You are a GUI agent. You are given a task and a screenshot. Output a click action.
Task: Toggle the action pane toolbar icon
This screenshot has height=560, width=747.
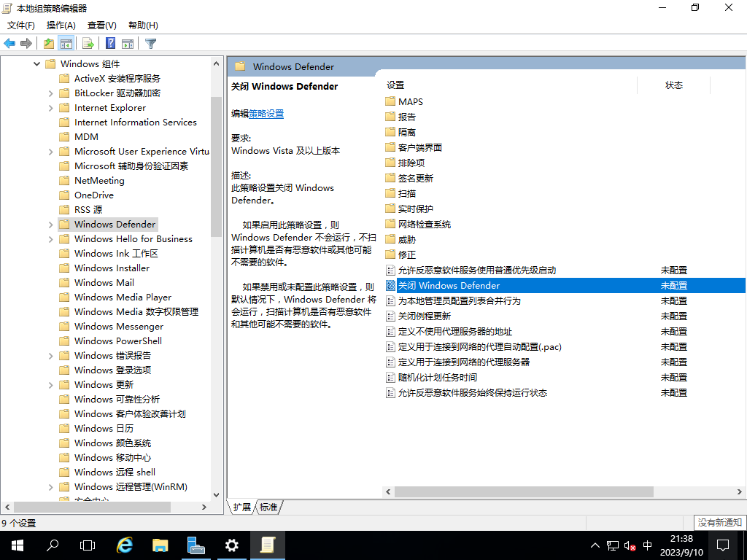(128, 43)
